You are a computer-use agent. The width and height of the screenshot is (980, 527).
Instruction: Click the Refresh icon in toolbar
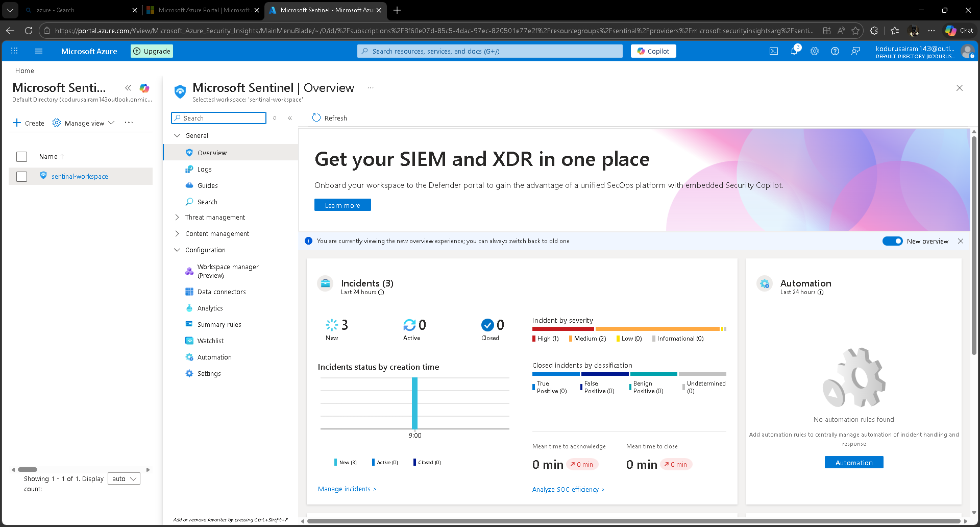point(316,118)
